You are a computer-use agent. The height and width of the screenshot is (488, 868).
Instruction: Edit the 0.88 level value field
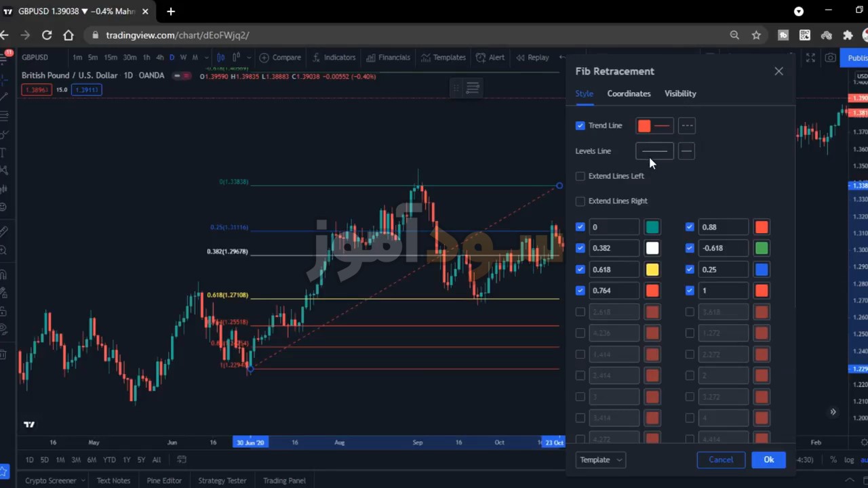[724, 227]
